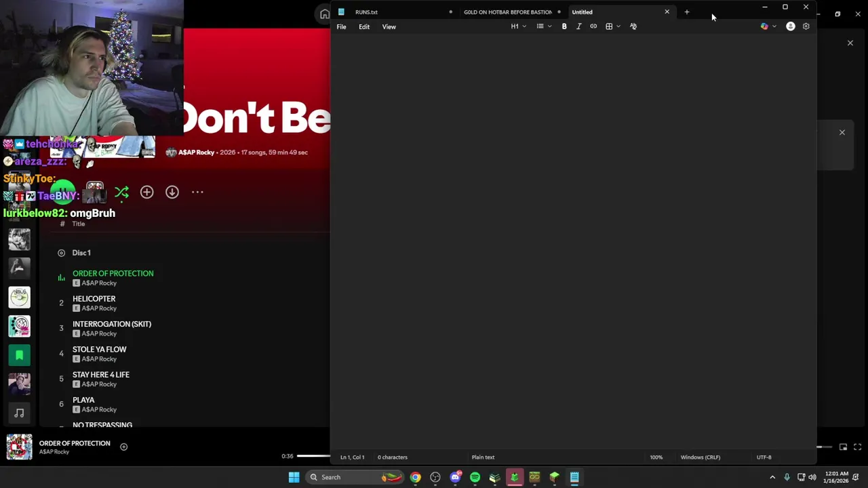Download the album in Spotify
Viewport: 868px width, 488px height.
[x=172, y=192]
